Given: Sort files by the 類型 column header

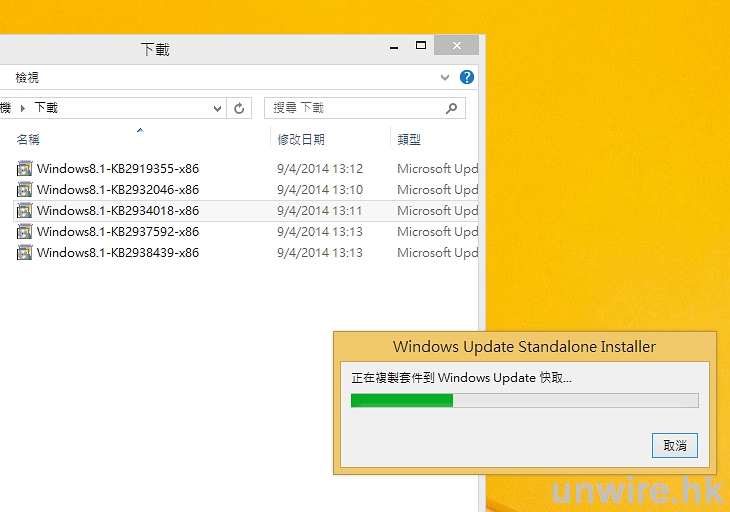Looking at the screenshot, I should [409, 140].
